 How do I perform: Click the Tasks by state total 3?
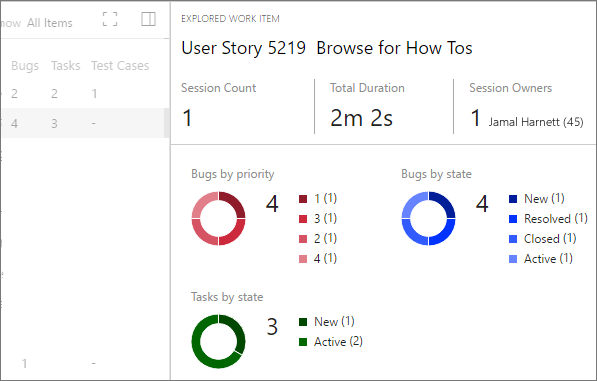coord(272,327)
